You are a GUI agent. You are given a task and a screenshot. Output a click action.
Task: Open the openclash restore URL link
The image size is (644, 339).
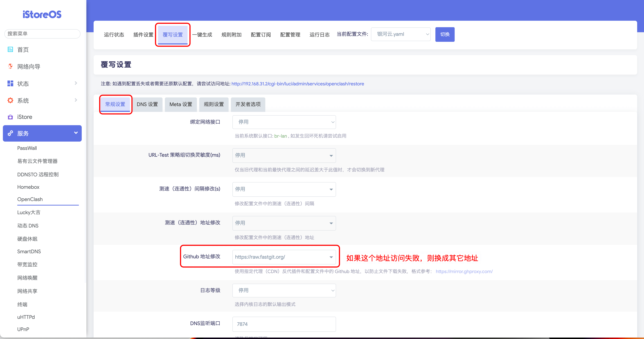(298, 84)
